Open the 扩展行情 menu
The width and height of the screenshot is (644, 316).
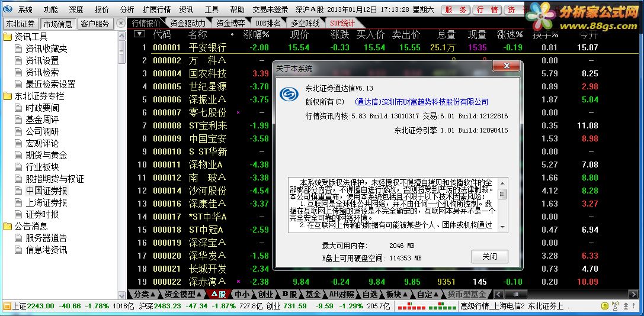tap(156, 10)
